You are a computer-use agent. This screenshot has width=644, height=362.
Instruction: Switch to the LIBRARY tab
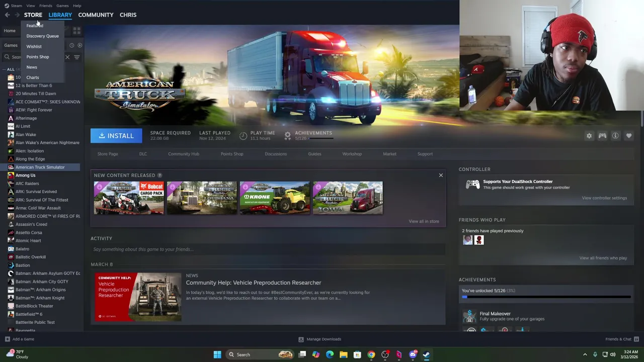(60, 15)
